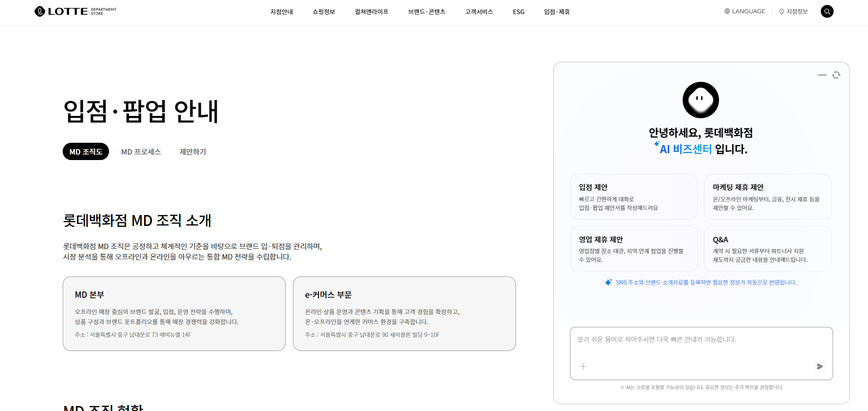Attach a file with the plus icon

583,366
